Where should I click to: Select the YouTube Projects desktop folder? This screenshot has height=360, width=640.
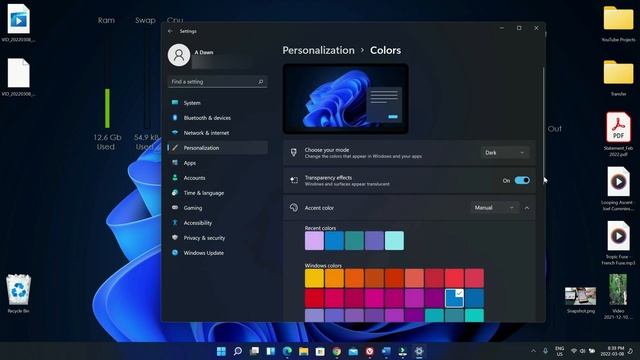(618, 24)
